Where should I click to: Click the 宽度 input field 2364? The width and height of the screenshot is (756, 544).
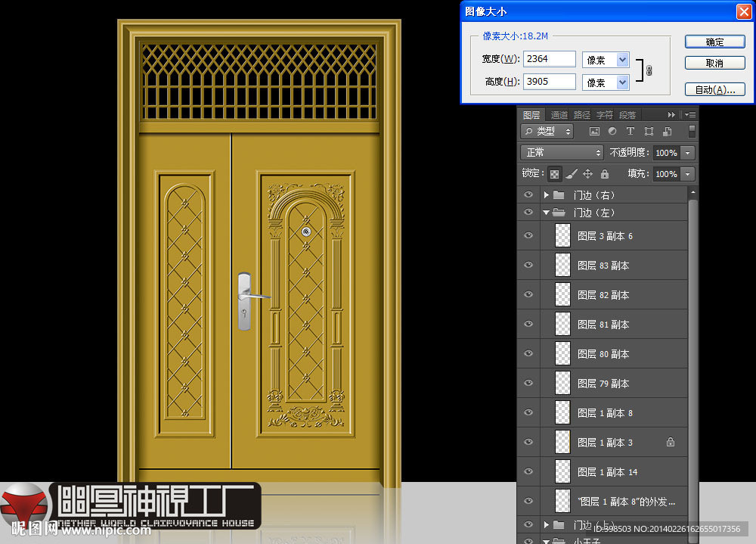coord(549,59)
